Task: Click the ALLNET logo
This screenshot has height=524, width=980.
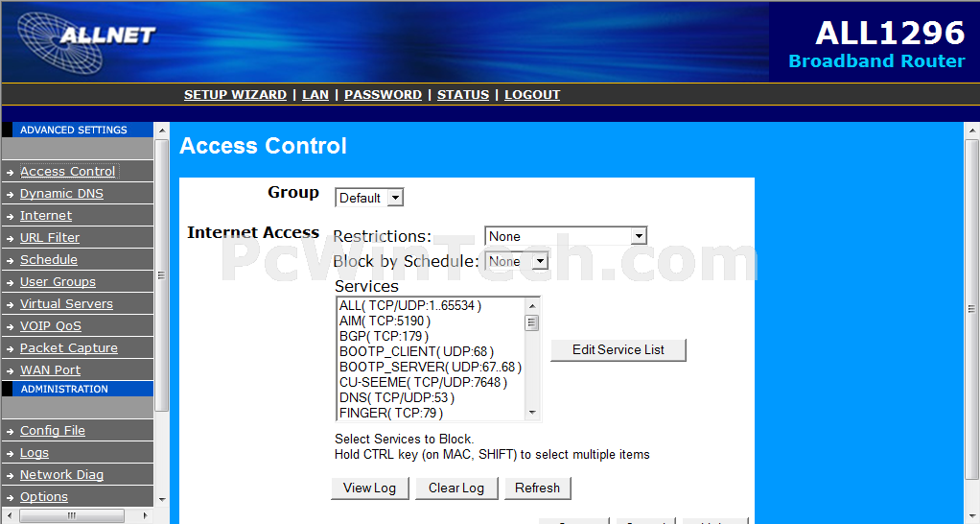Action: click(x=86, y=41)
